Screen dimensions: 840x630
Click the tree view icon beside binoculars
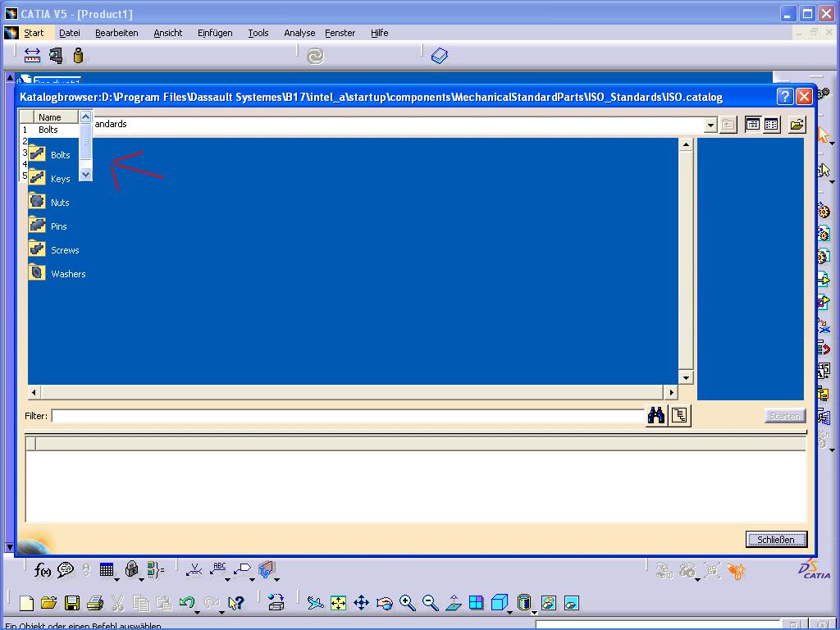coord(679,415)
